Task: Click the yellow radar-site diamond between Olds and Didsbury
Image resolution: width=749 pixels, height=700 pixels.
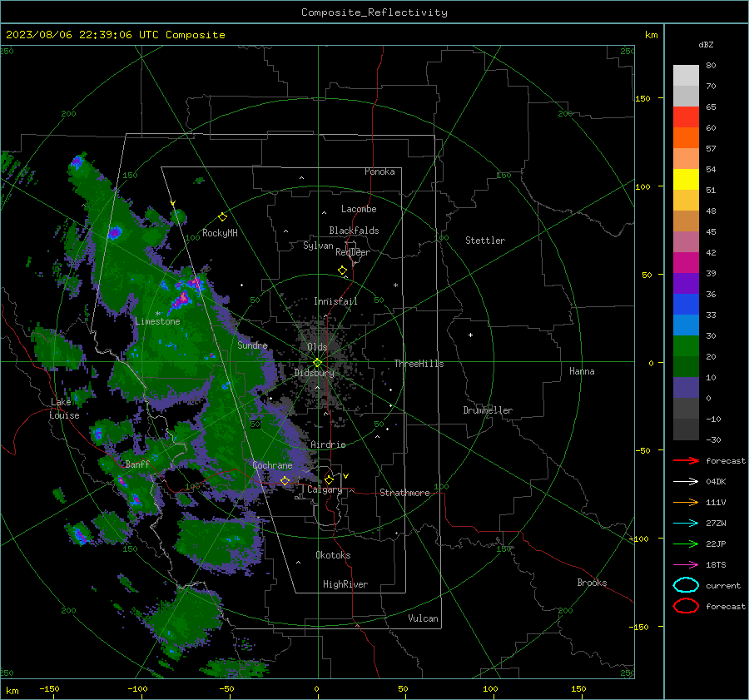Action: click(317, 363)
